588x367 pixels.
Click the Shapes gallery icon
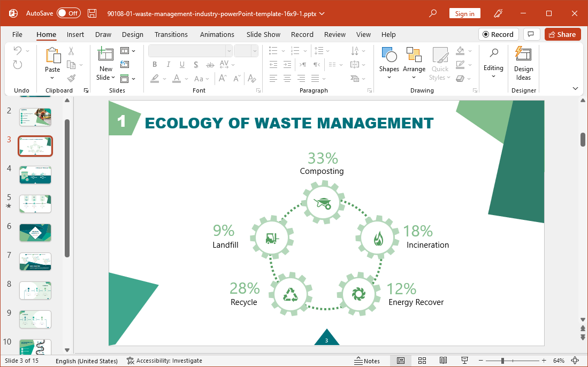coord(389,55)
